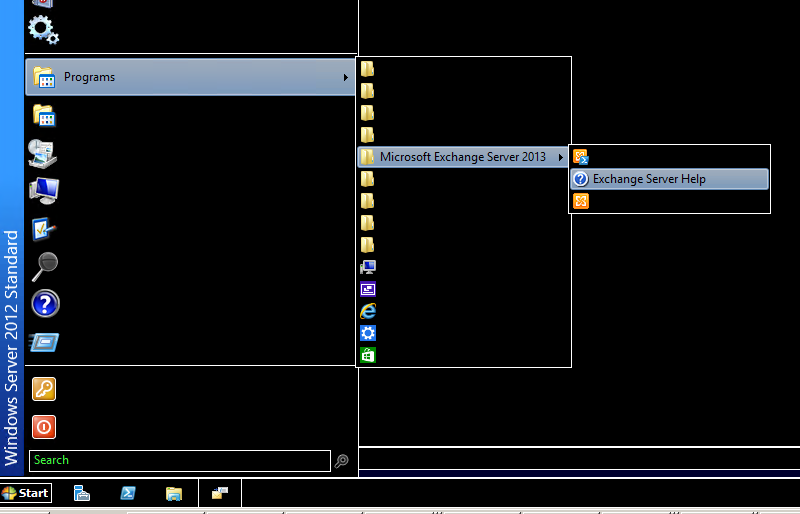The width and height of the screenshot is (800, 514).
Task: Launch the orange Exchange Toolbox icon
Action: [x=580, y=201]
